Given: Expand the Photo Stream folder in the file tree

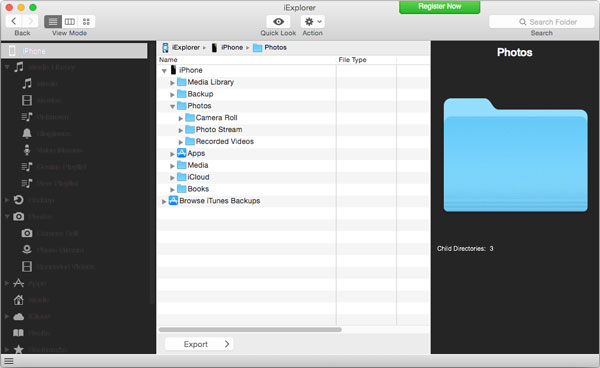Looking at the screenshot, I should point(181,130).
